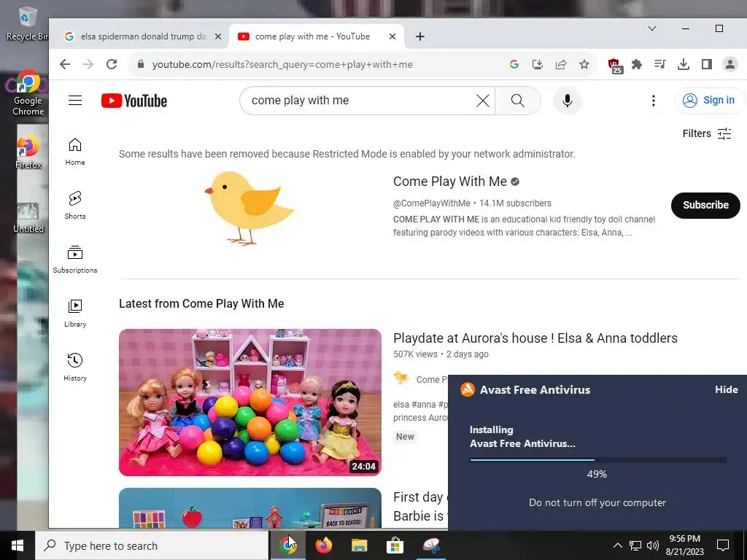The width and height of the screenshot is (747, 560).
Task: Open the Windows Start menu
Action: pos(18,545)
